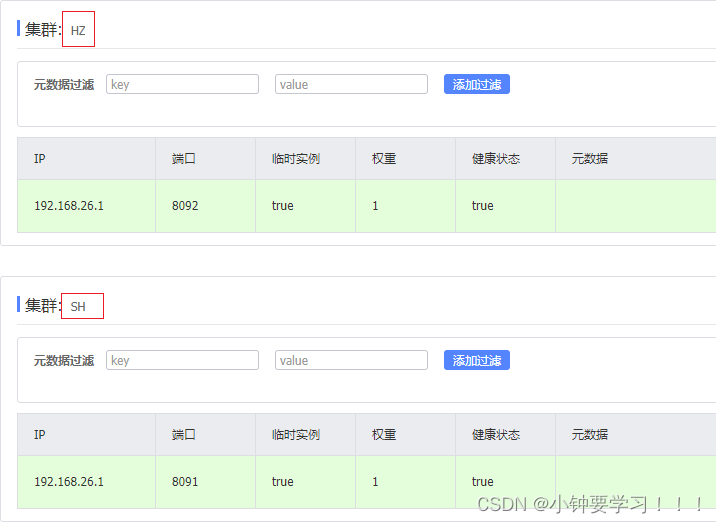
Task: Click 健康状态 true value in 8092 row
Action: pyautogui.click(x=483, y=206)
